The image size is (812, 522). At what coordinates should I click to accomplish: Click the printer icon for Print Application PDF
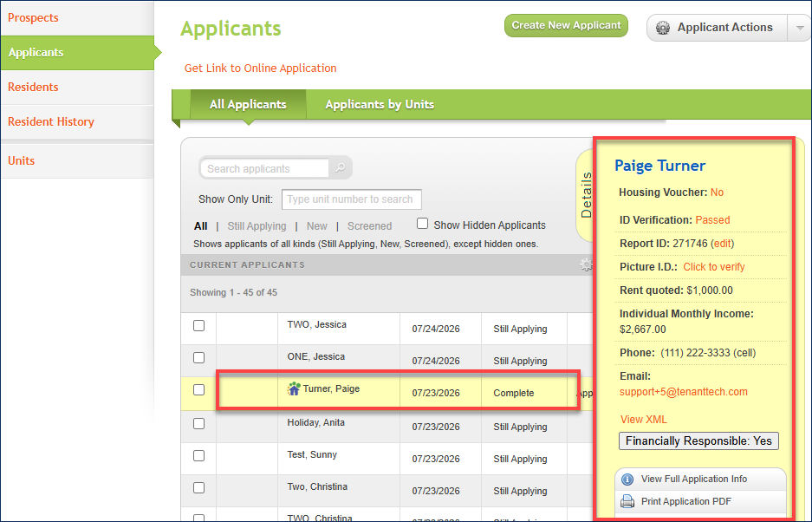pyautogui.click(x=627, y=501)
